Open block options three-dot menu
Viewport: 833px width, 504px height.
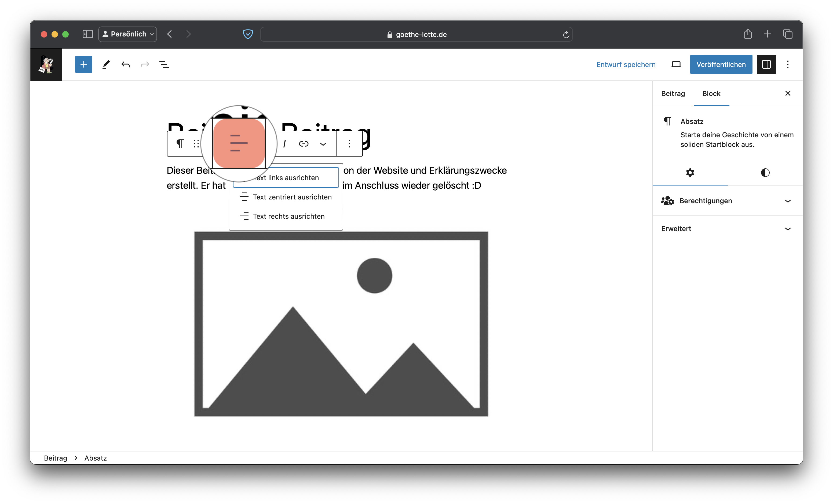(x=349, y=144)
